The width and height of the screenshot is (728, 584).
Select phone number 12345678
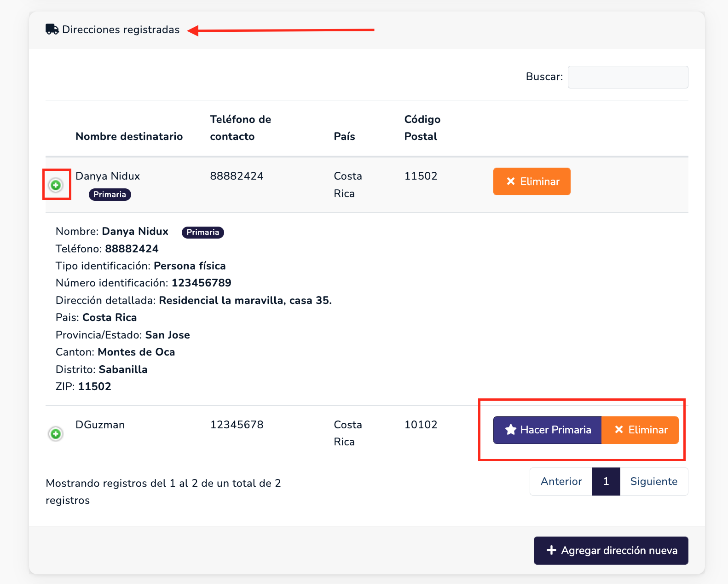point(237,425)
